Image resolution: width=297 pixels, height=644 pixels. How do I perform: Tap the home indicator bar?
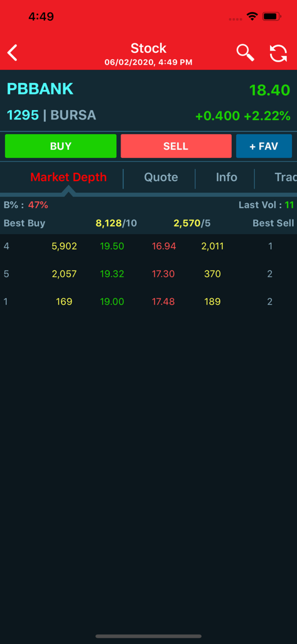click(148, 636)
